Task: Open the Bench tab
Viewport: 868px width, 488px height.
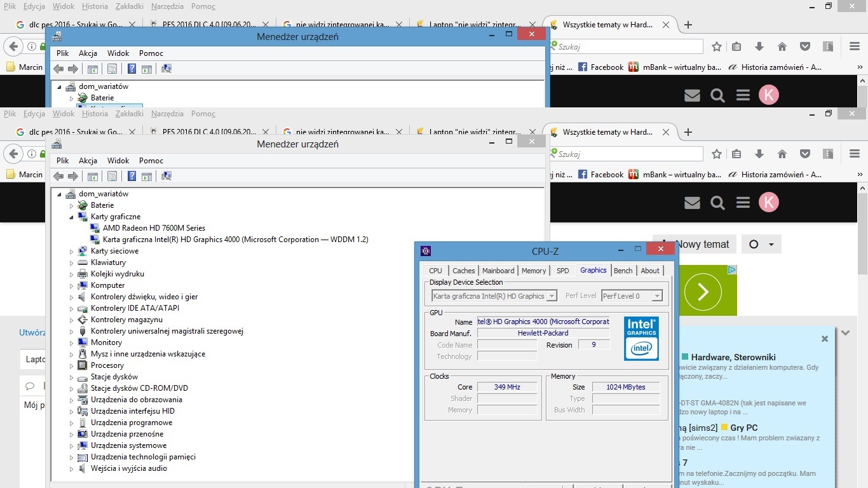Action: pyautogui.click(x=623, y=271)
